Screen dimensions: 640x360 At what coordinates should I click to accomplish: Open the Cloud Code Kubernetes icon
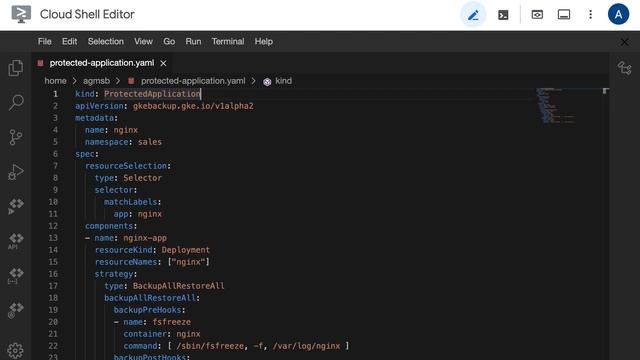(16, 311)
